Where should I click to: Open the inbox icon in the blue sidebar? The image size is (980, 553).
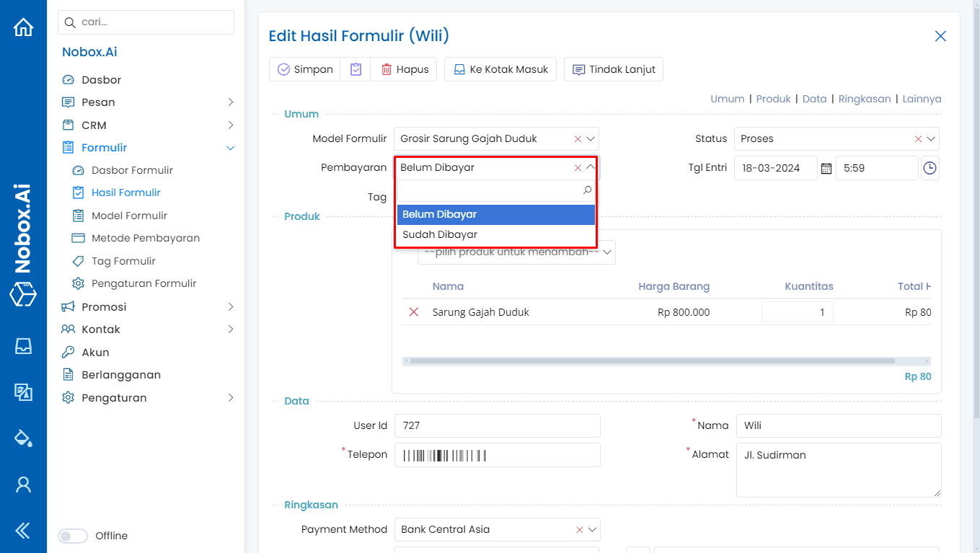tap(24, 346)
